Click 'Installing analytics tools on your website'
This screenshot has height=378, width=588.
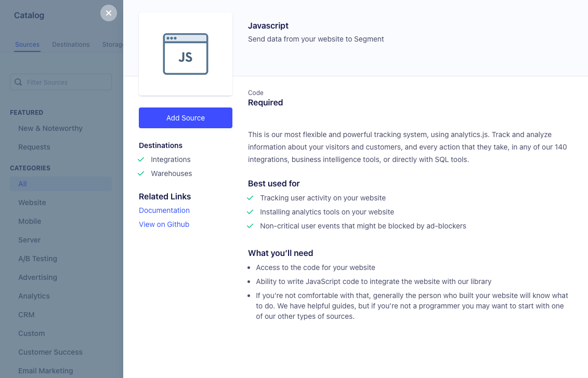[327, 212]
